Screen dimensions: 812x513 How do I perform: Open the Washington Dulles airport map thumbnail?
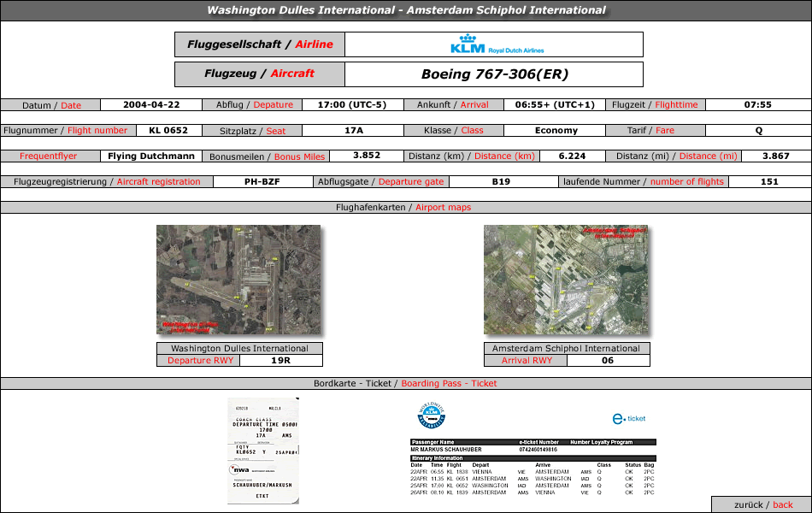(x=238, y=280)
